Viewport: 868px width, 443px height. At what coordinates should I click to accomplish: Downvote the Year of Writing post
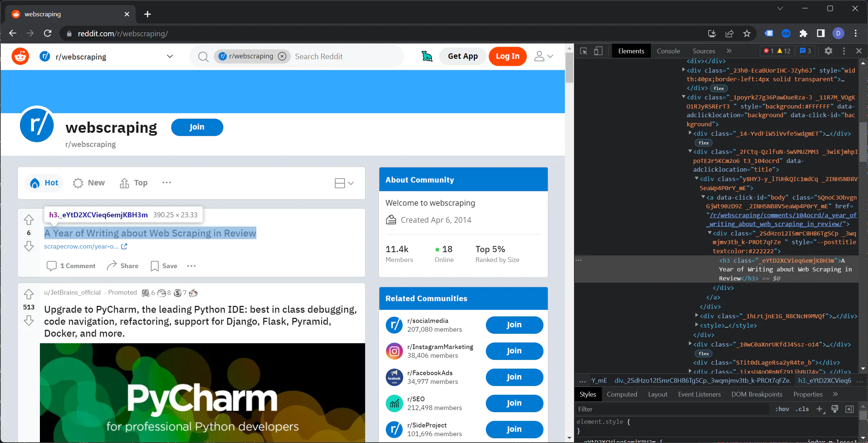[x=29, y=246]
